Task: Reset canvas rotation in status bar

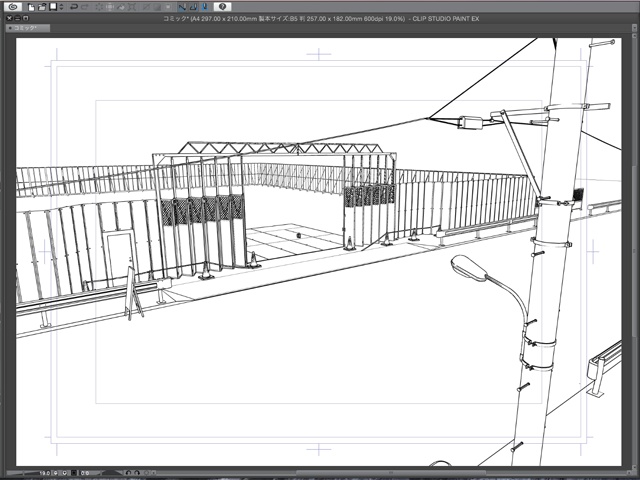Action: [x=146, y=473]
